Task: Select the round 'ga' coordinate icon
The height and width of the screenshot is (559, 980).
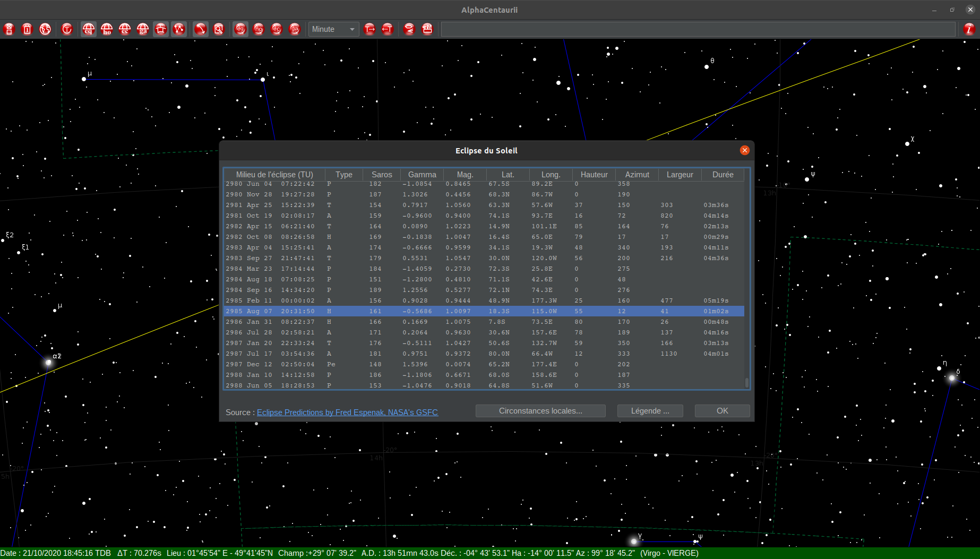Action: pos(295,29)
